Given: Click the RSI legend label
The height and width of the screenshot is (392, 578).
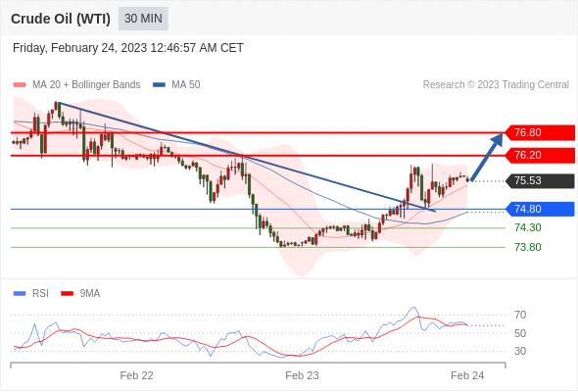Looking at the screenshot, I should click(x=40, y=294).
